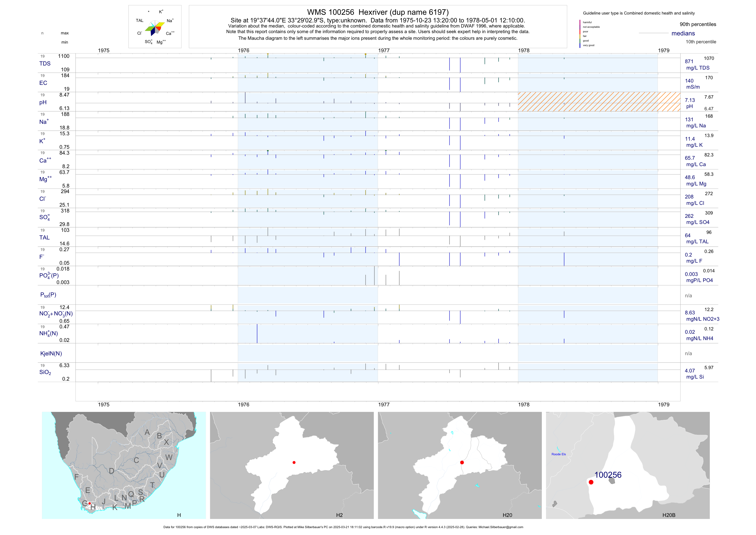Open the H20B catchment map thumbnail
Viewport: 756px width, 535px height.
point(628,465)
